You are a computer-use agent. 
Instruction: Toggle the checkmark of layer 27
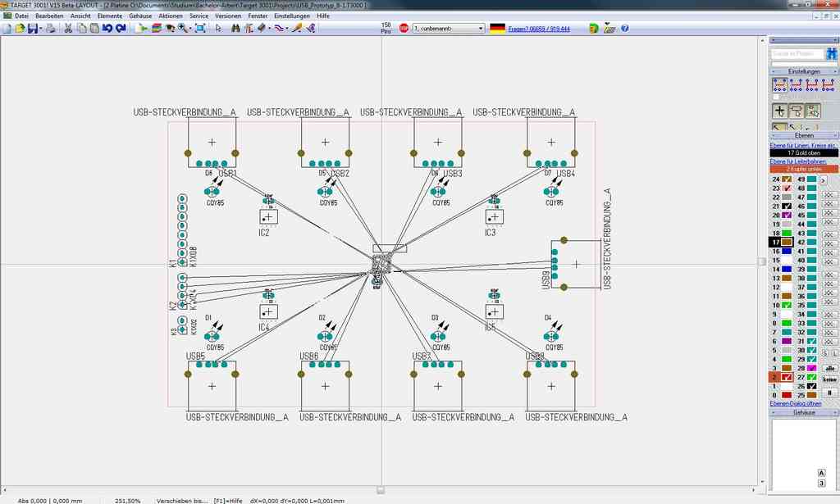point(811,377)
